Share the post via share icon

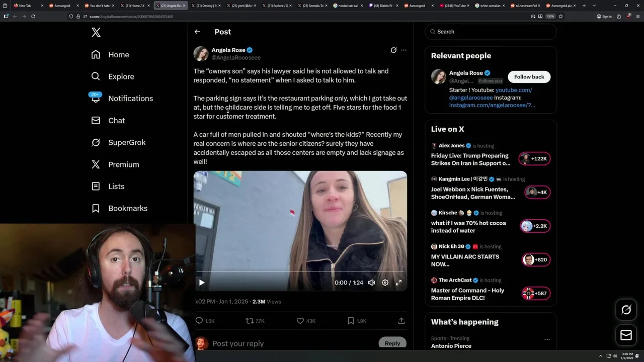tap(401, 321)
